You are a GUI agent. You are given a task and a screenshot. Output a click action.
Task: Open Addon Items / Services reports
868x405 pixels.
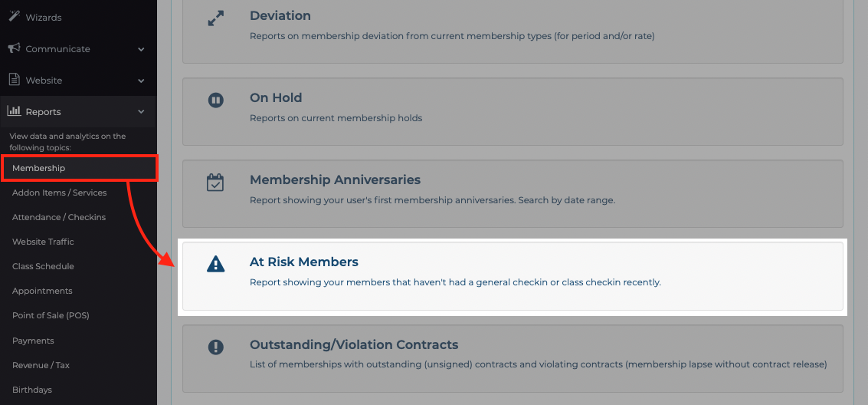[59, 193]
